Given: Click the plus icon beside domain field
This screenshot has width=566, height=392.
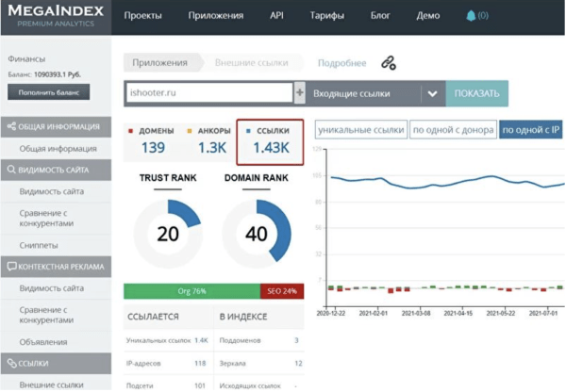Looking at the screenshot, I should 300,93.
